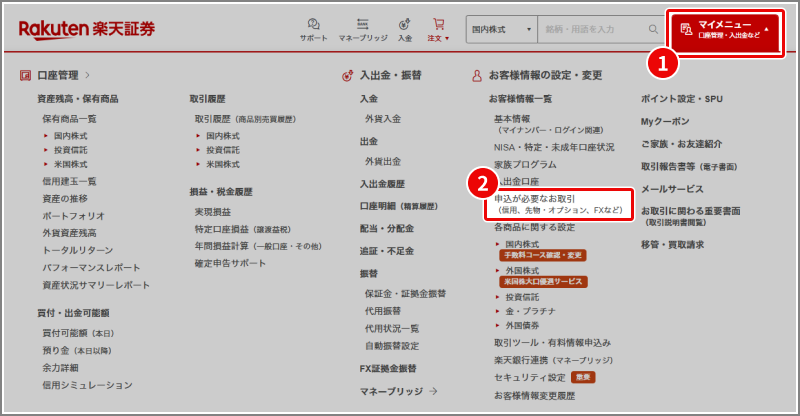Image resolution: width=800 pixels, height=416 pixels.
Task: Open 預り金（本日以降）
Action: coord(77,351)
